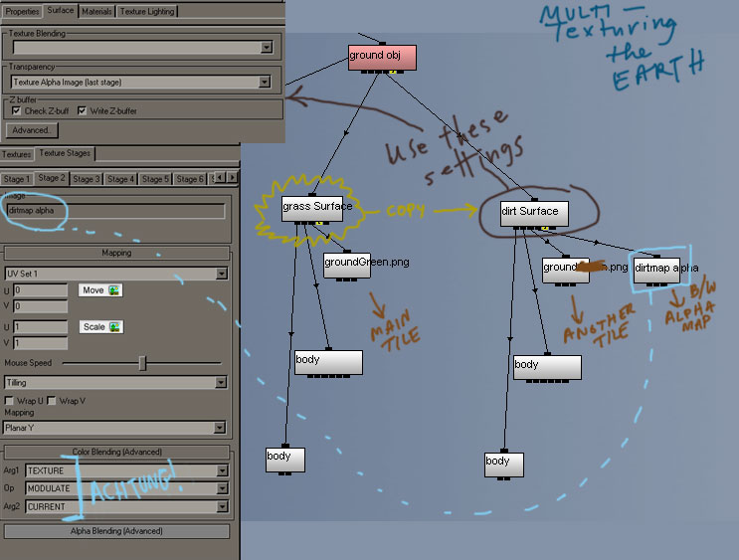This screenshot has height=560, width=739.
Task: Open the Op MODULATE dropdown
Action: pyautogui.click(x=124, y=488)
